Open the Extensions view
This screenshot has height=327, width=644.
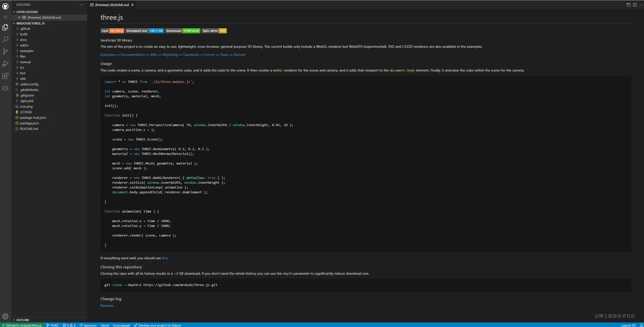(x=5, y=76)
